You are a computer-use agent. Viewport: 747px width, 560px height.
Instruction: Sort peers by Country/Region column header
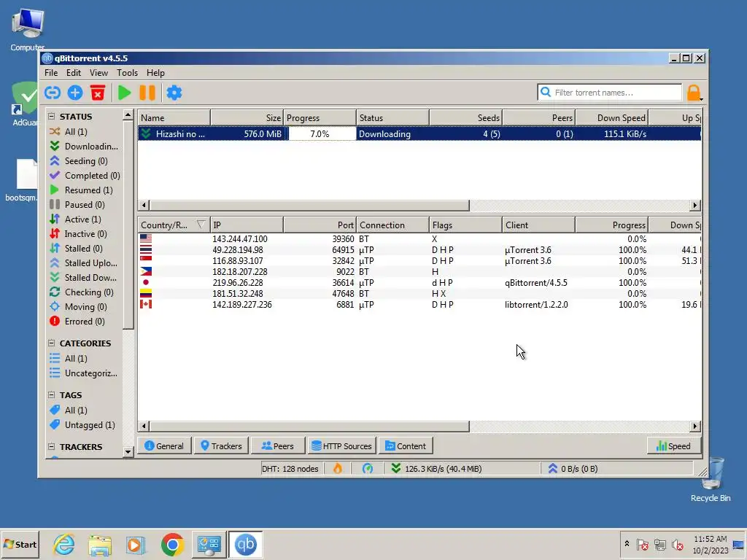174,225
